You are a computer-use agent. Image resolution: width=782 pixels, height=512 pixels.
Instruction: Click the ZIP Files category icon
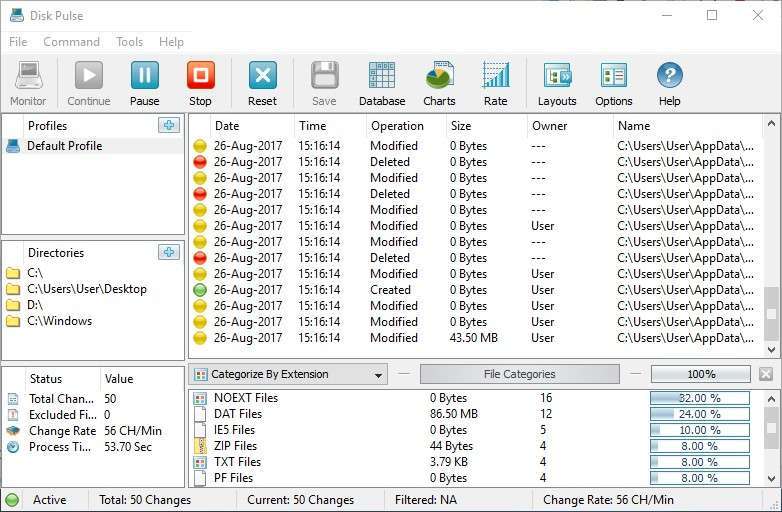200,446
